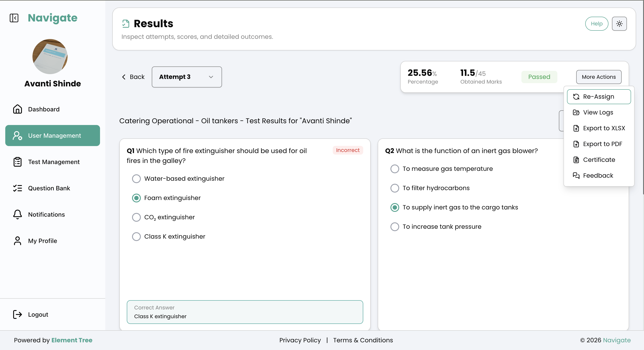Select Foam extinguisher radio option

click(136, 198)
